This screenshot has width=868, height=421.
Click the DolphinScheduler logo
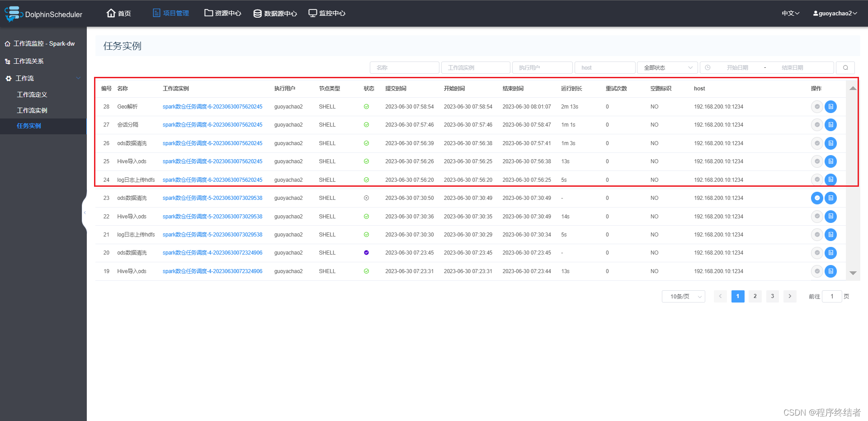[x=43, y=14]
